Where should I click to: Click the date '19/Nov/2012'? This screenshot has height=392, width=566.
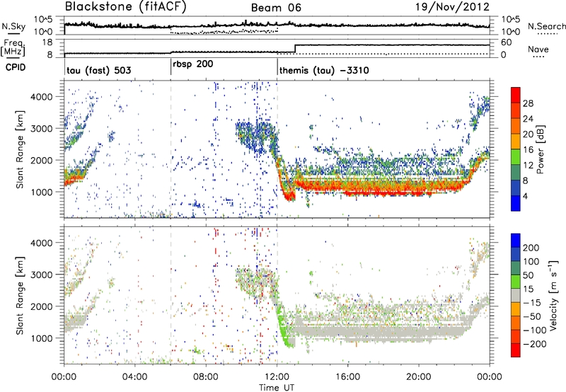tap(452, 7)
